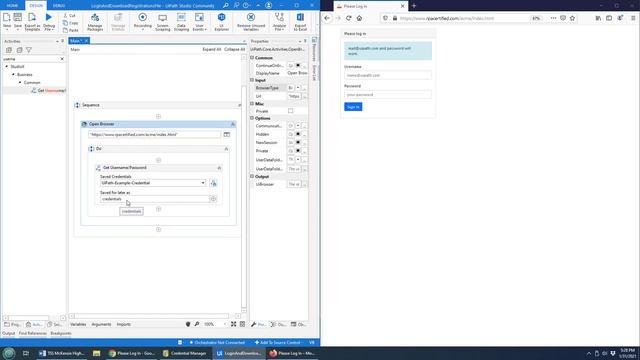Open Manage Packages
This screenshot has height=360, width=640.
[95, 21]
